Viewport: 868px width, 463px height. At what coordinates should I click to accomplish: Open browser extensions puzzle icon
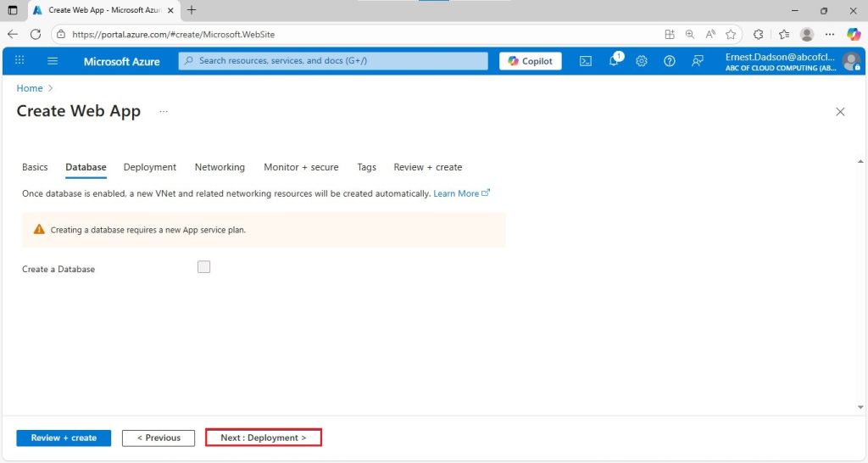(x=759, y=34)
